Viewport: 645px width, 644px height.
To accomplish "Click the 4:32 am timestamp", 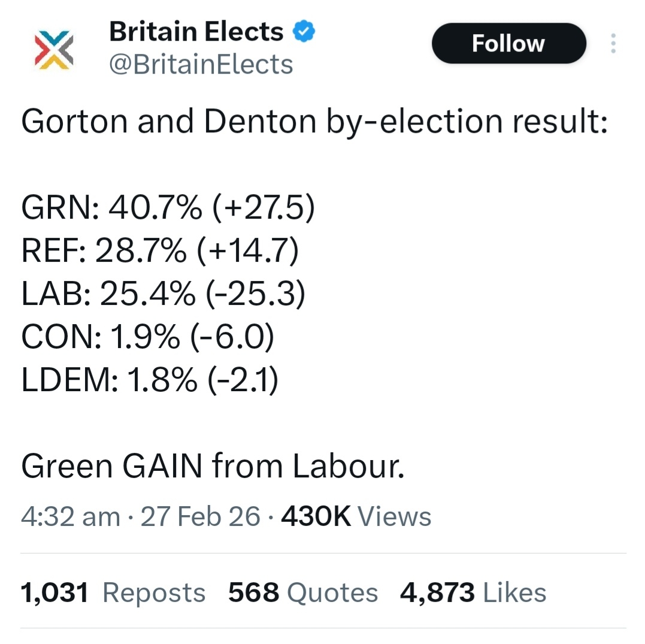I will tap(70, 516).
